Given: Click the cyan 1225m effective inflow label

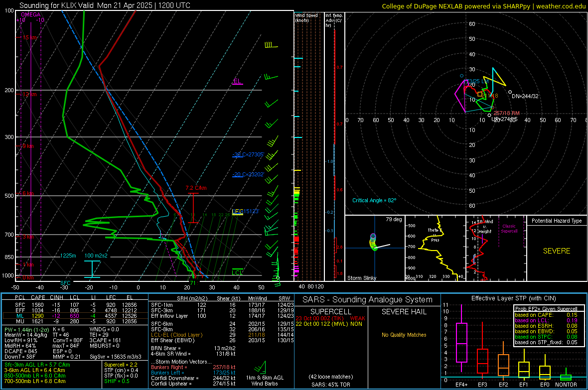Looking at the screenshot, I should click(x=68, y=256).
